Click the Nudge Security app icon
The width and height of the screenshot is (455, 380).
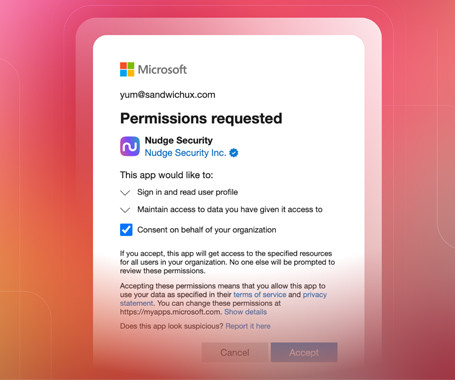point(130,146)
